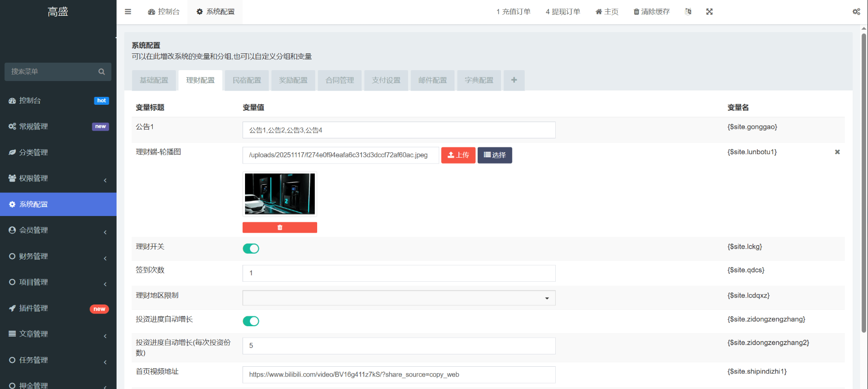
Task: Expand the 财务管理 sidebar menu
Action: (x=58, y=256)
